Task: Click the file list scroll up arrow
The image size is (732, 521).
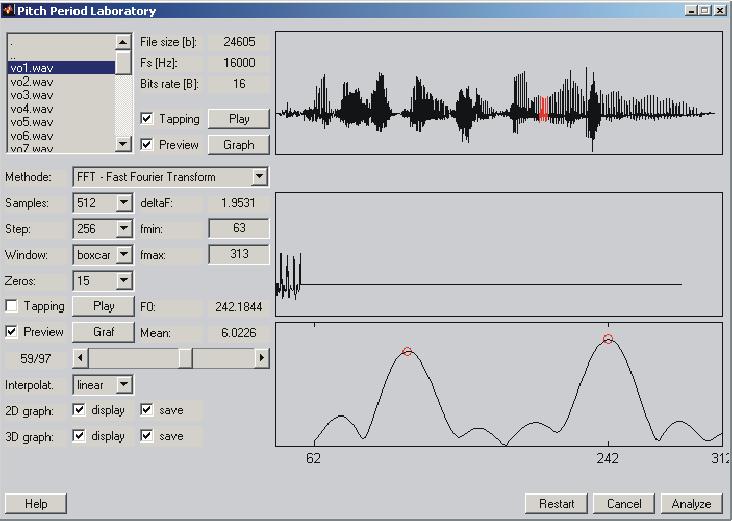Action: coord(123,42)
